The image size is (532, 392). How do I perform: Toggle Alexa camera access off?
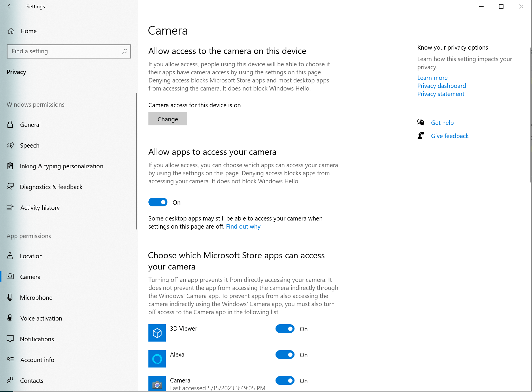285,355
